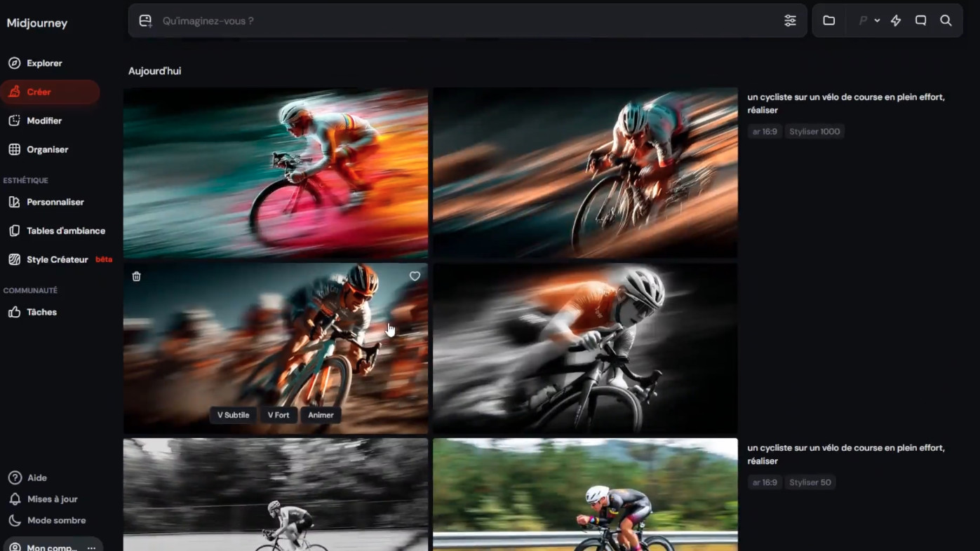
Task: Open the folder icon in top toolbar
Action: [x=829, y=21]
